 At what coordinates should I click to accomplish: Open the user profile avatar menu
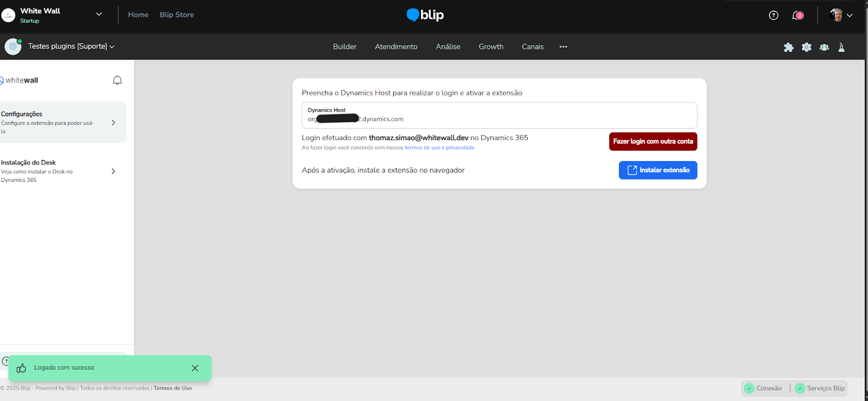841,15
